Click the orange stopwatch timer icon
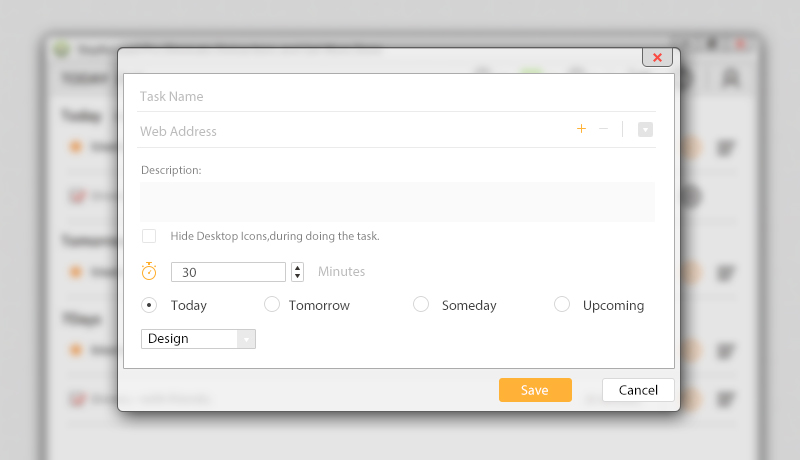 (149, 271)
